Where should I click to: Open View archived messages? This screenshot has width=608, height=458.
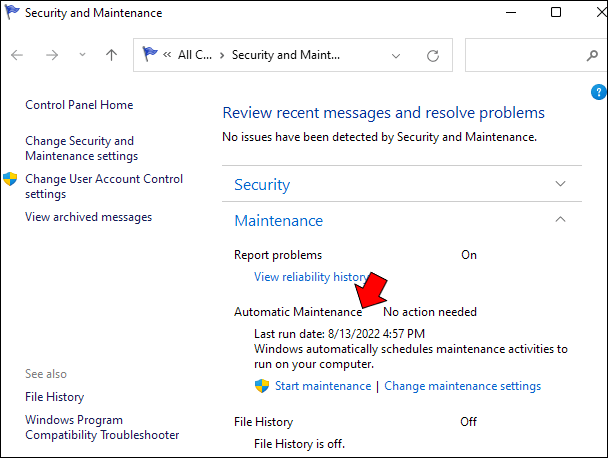[x=88, y=217]
